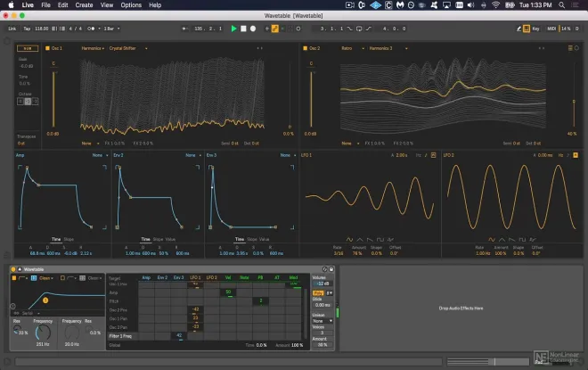Select triangle waveform shape for LFO 1
The width and height of the screenshot is (588, 370).
(360, 240)
